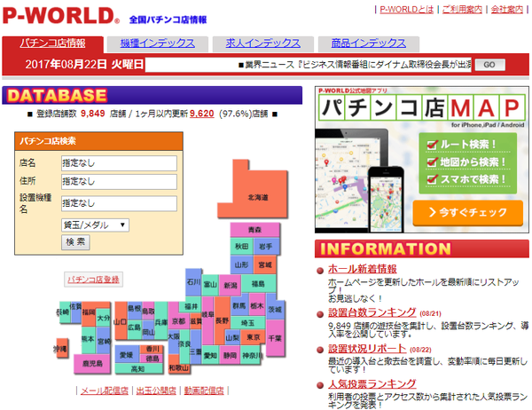Screen dimensions: 532x410
Task: Open the メール配信店 link
Action: pyautogui.click(x=105, y=391)
